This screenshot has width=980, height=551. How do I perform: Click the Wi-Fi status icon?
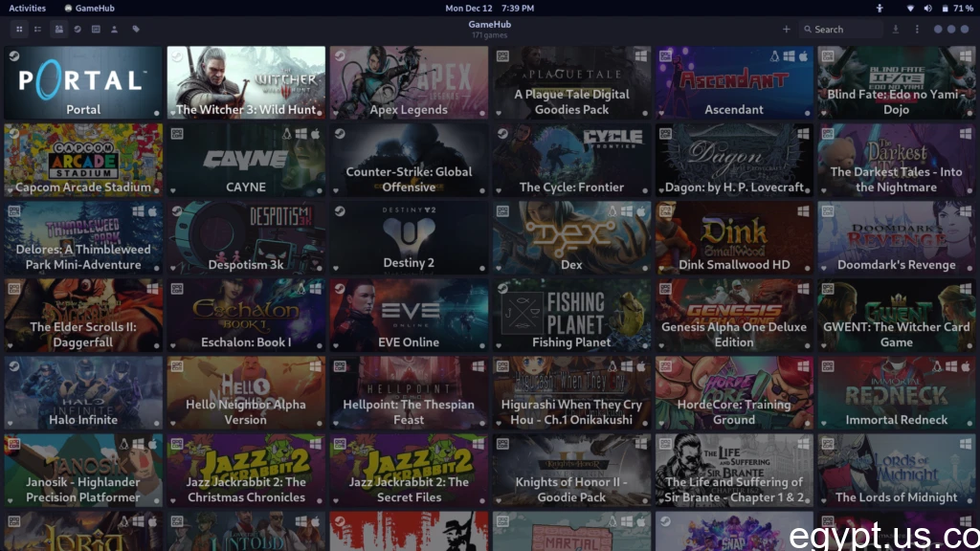coord(910,8)
